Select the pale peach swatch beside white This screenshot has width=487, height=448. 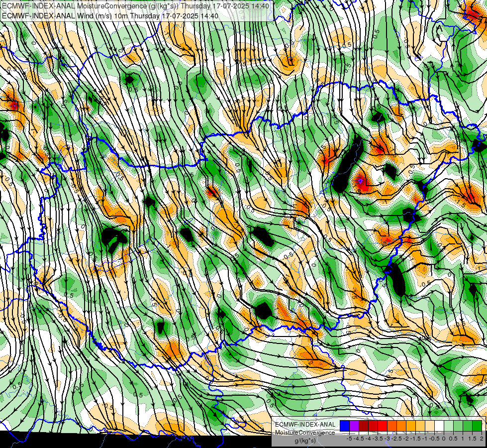pos(430,426)
